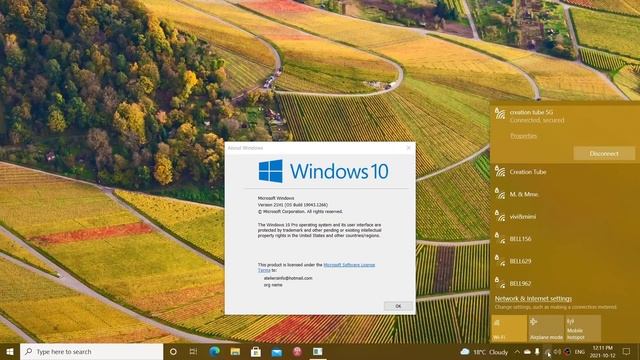Screen dimensions: 640x360
Task: Switch to the winver app on taskbar
Action: point(318,351)
